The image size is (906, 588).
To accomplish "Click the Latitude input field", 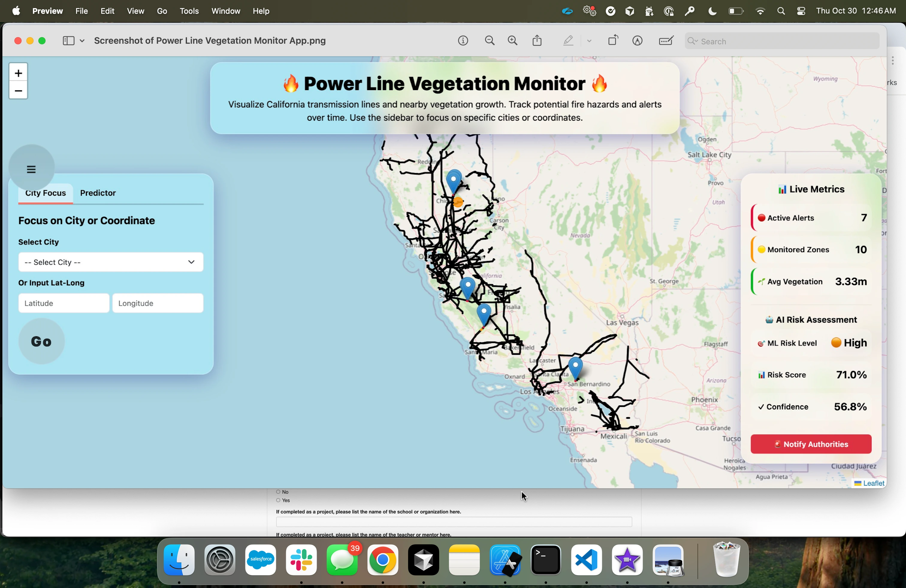I will [x=64, y=303].
